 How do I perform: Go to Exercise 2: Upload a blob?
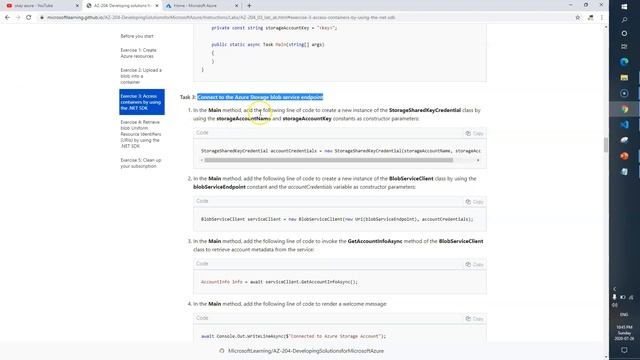pos(141,76)
